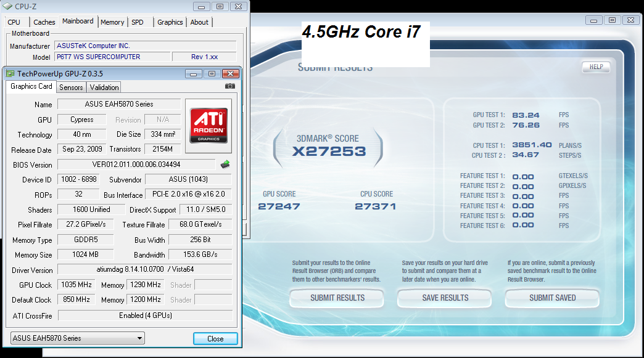Close the 3DMark Vantage window

tap(631, 20)
